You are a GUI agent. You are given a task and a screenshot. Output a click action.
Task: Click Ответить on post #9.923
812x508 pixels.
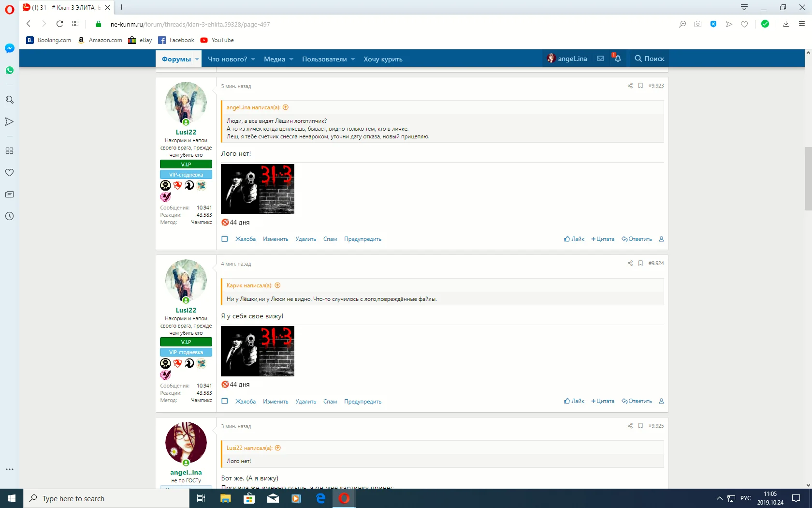[x=637, y=239]
